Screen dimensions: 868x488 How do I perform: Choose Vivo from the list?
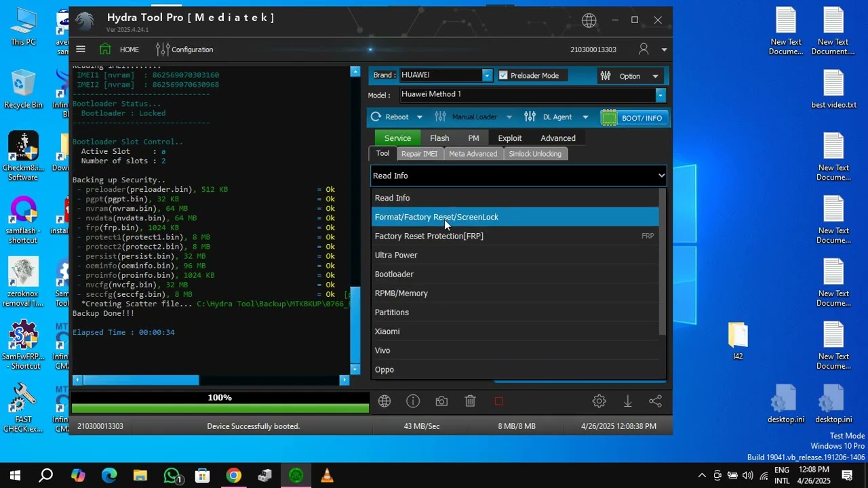515,350
